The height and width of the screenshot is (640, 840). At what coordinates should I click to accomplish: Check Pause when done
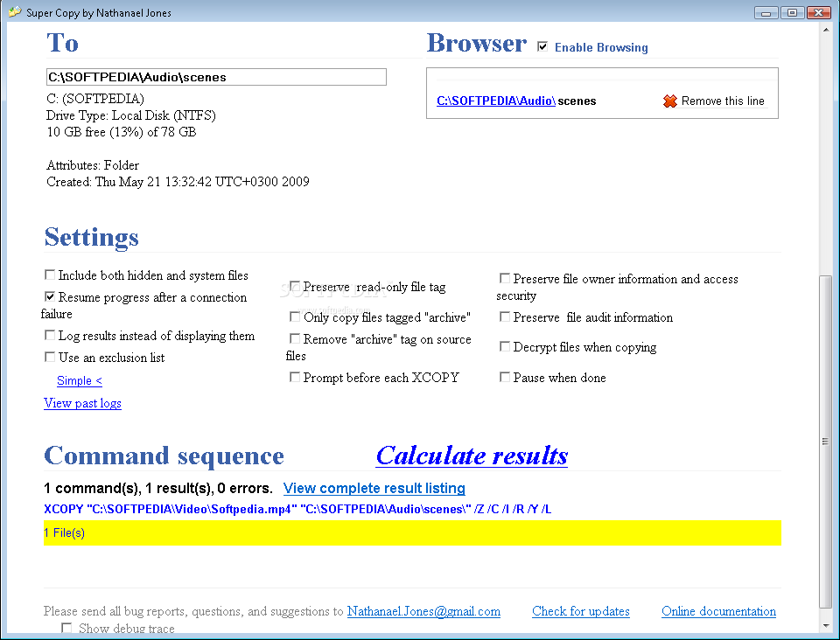pyautogui.click(x=505, y=377)
